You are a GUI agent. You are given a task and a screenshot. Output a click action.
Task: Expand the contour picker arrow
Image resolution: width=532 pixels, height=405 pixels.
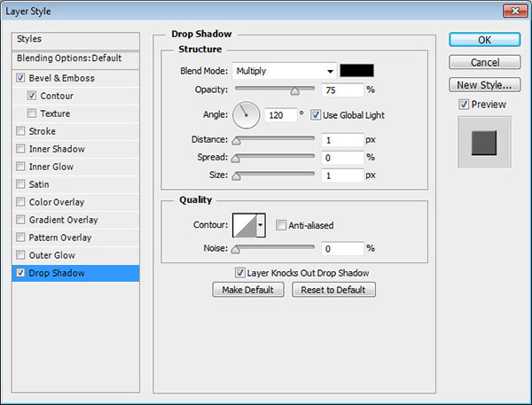(261, 226)
